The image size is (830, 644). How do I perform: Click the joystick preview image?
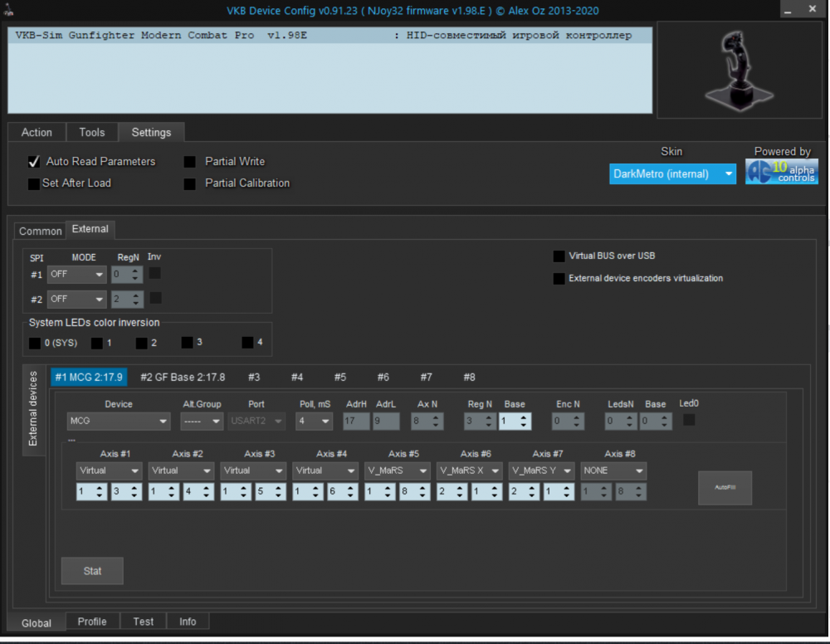point(738,70)
